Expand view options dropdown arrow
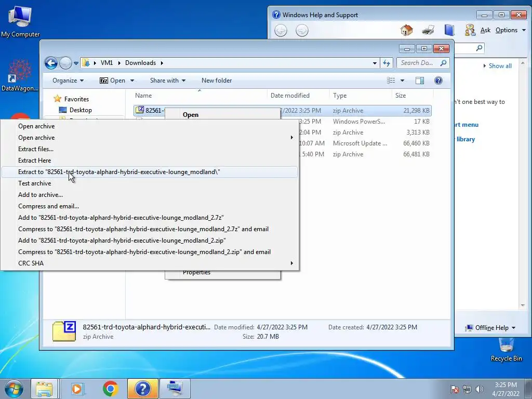532x399 pixels. [403, 81]
